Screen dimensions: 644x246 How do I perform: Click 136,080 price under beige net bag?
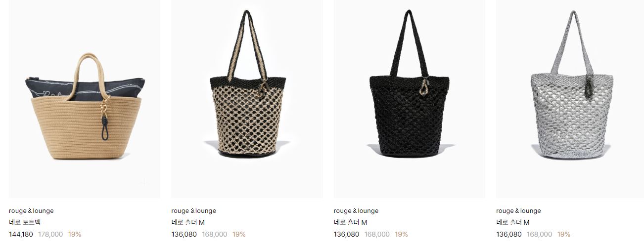184,234
